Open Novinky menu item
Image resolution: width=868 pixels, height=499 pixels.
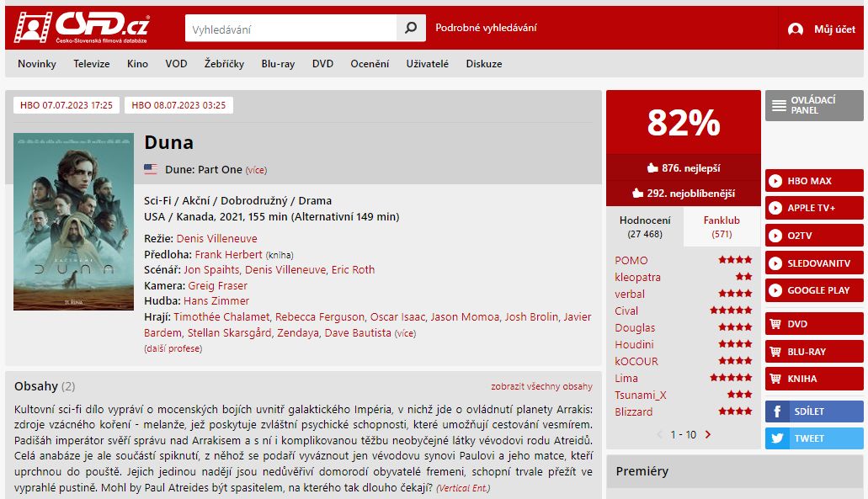[x=37, y=64]
